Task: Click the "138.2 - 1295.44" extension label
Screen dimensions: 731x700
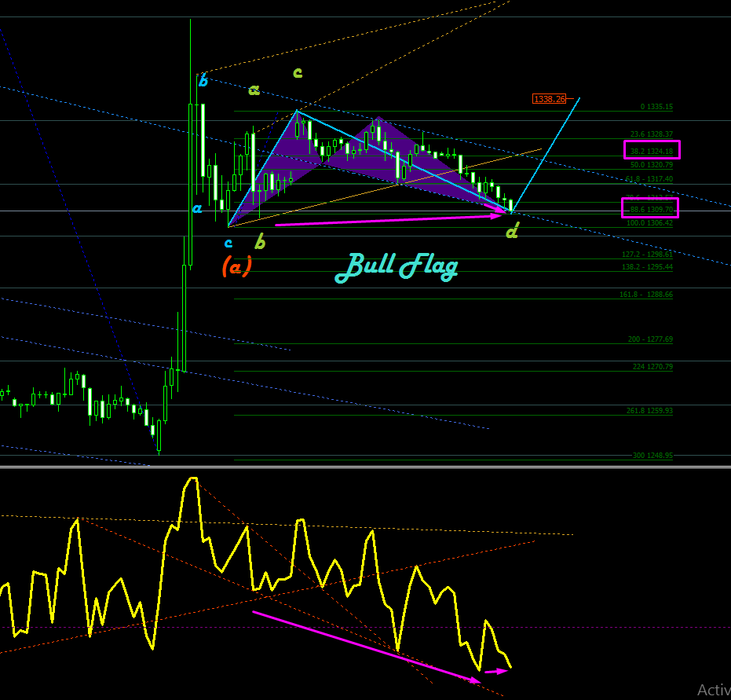Action: click(647, 267)
